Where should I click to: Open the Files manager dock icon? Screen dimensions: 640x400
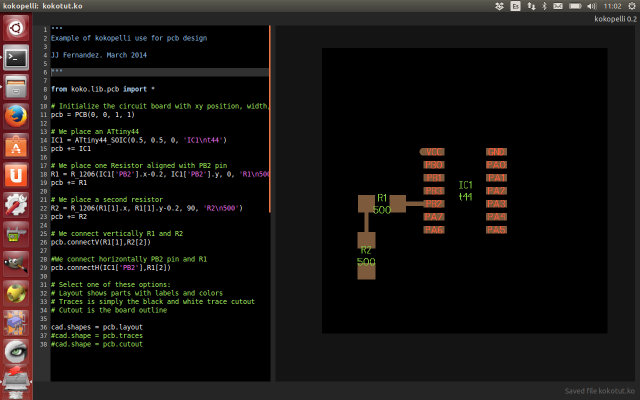[16, 87]
